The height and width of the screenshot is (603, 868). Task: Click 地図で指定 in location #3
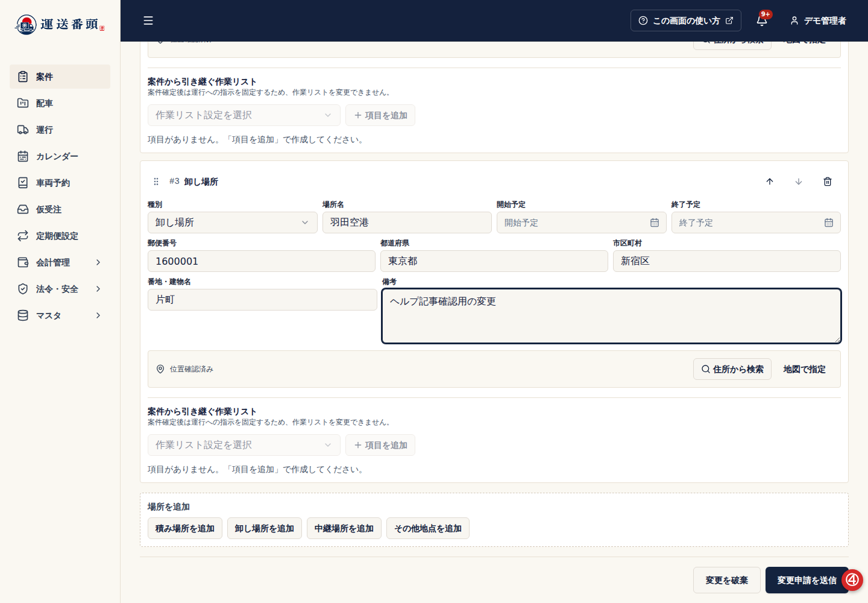[805, 369]
